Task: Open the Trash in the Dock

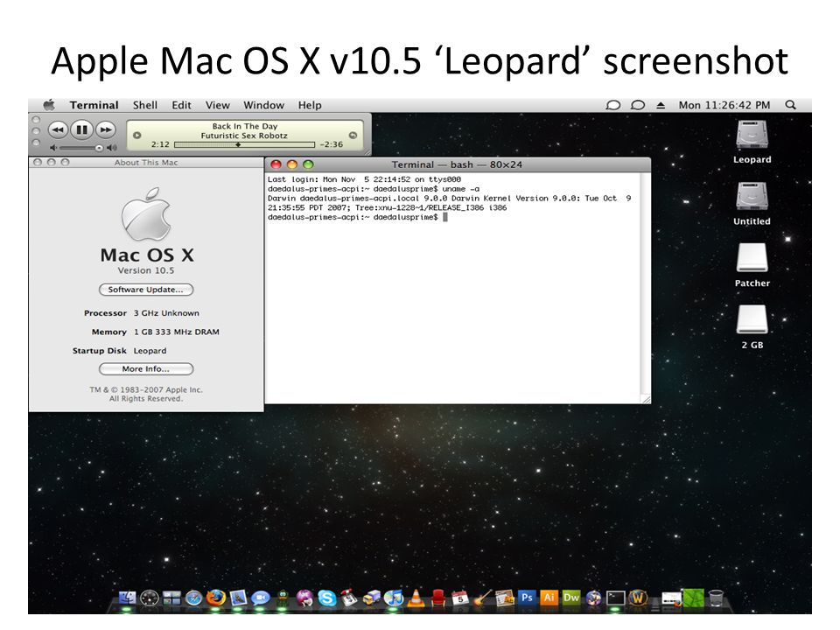Action: point(716,598)
